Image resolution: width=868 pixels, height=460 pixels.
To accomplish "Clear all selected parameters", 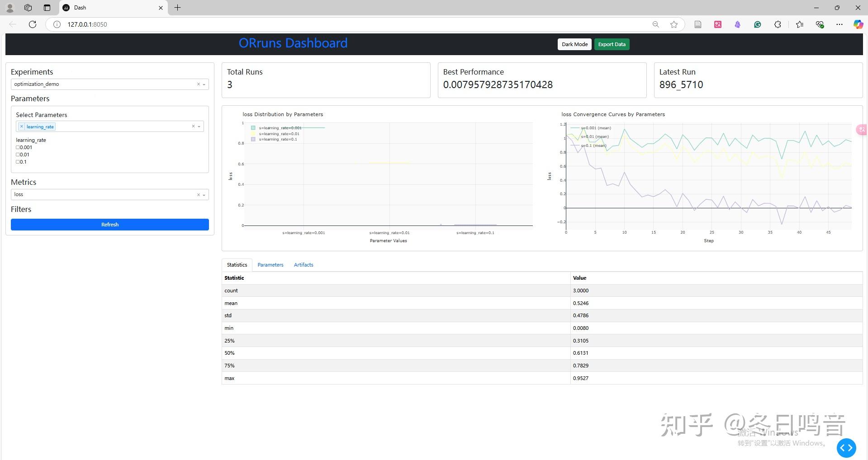I will point(193,127).
